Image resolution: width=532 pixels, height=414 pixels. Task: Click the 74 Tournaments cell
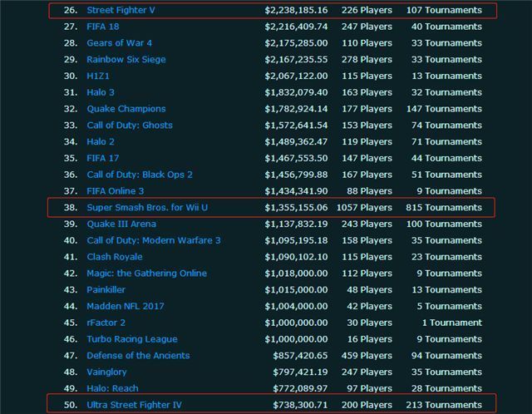click(x=447, y=126)
